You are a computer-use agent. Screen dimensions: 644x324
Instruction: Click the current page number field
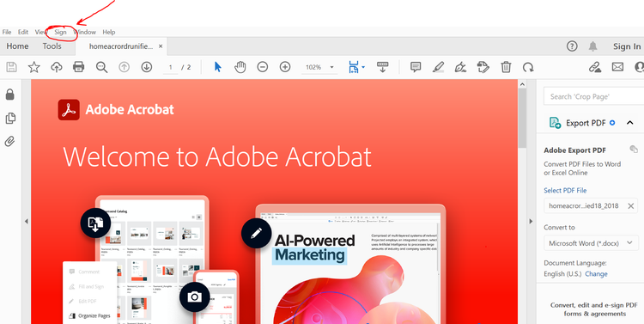171,67
